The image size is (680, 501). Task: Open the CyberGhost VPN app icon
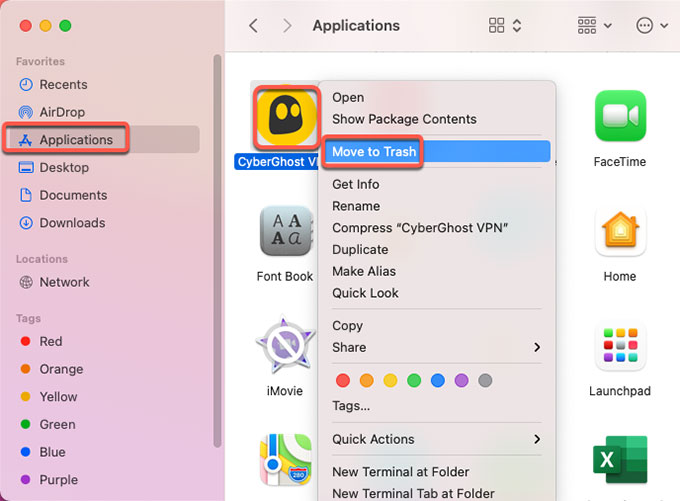tap(286, 115)
